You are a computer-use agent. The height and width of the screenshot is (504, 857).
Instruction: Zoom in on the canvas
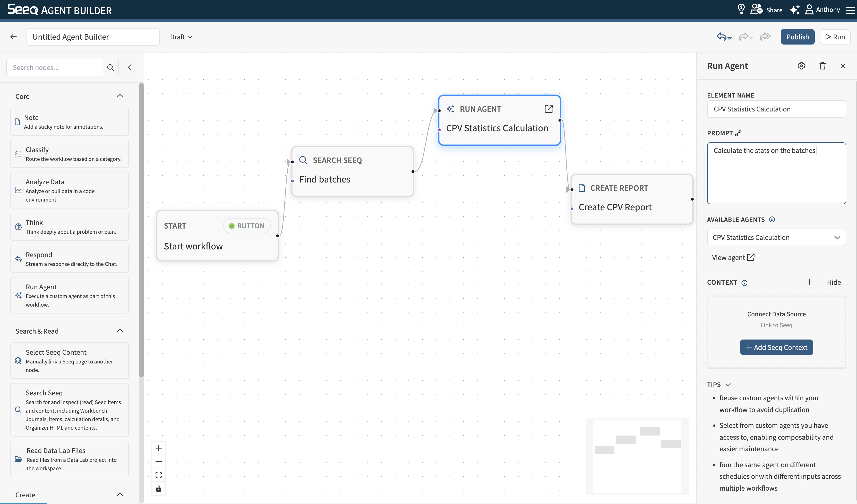coord(158,448)
